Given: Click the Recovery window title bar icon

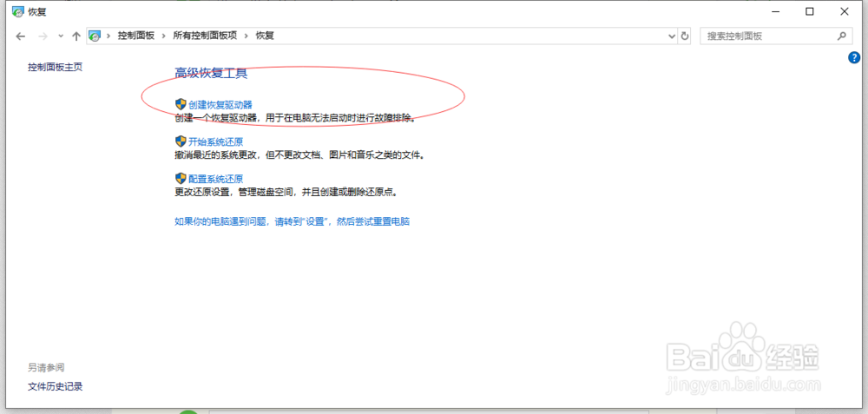Looking at the screenshot, I should pos(18,11).
